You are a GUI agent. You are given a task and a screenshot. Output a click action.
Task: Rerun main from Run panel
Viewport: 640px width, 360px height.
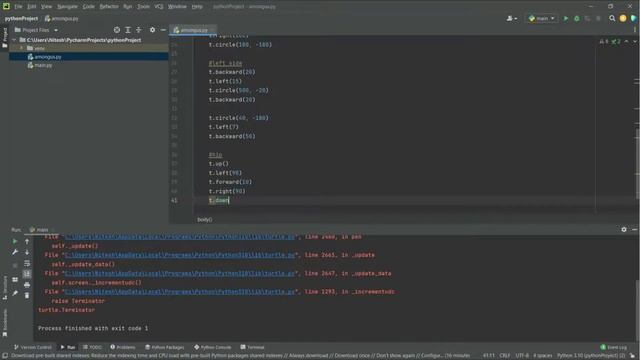coord(15,241)
